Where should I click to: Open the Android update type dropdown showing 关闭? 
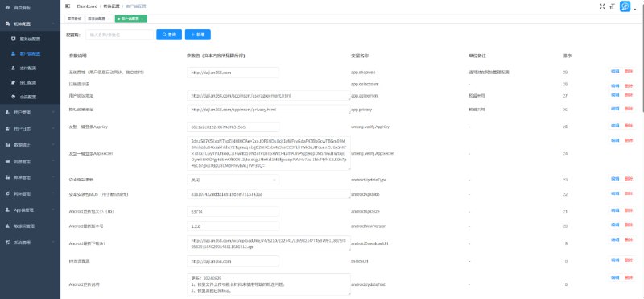(x=233, y=180)
